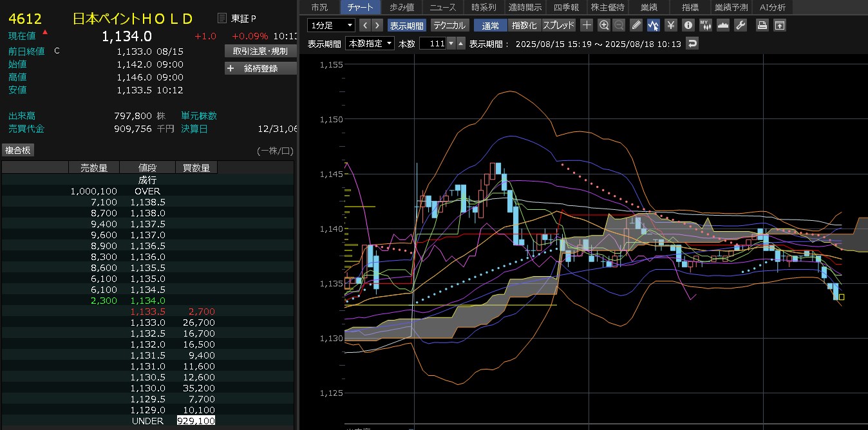
Task: Click the 買数量 column header
Action: click(196, 168)
